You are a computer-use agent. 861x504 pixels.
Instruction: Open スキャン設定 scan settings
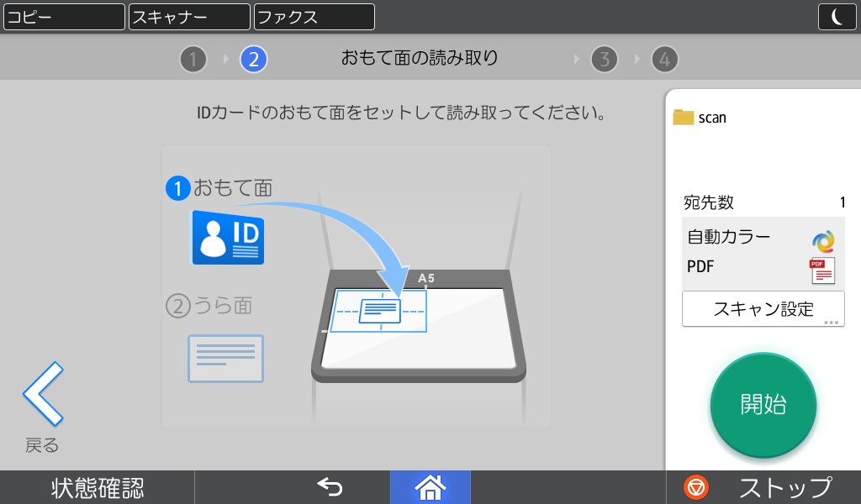pyautogui.click(x=763, y=309)
